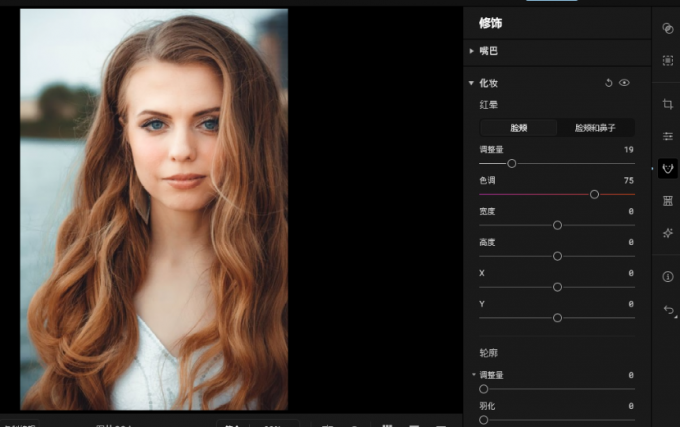Expand the 嘴巴 section
Screen dimensions: 680x427
pos(472,51)
